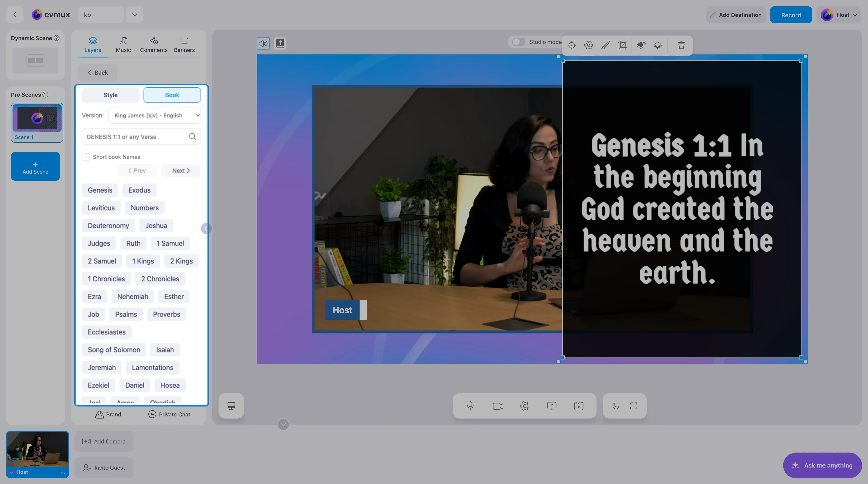Image resolution: width=868 pixels, height=484 pixels.
Task: Open Ask me anything assistant
Action: point(822,465)
